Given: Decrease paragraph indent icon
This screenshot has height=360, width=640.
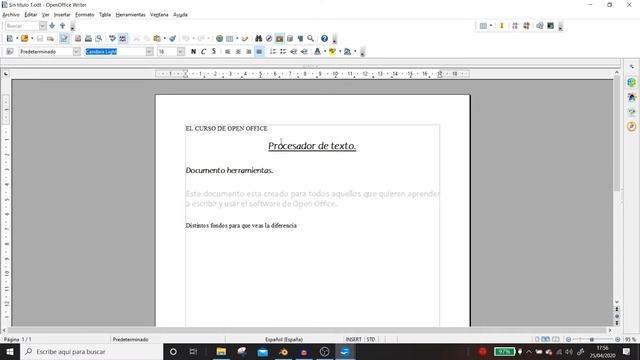Looking at the screenshot, I should pos(293,51).
